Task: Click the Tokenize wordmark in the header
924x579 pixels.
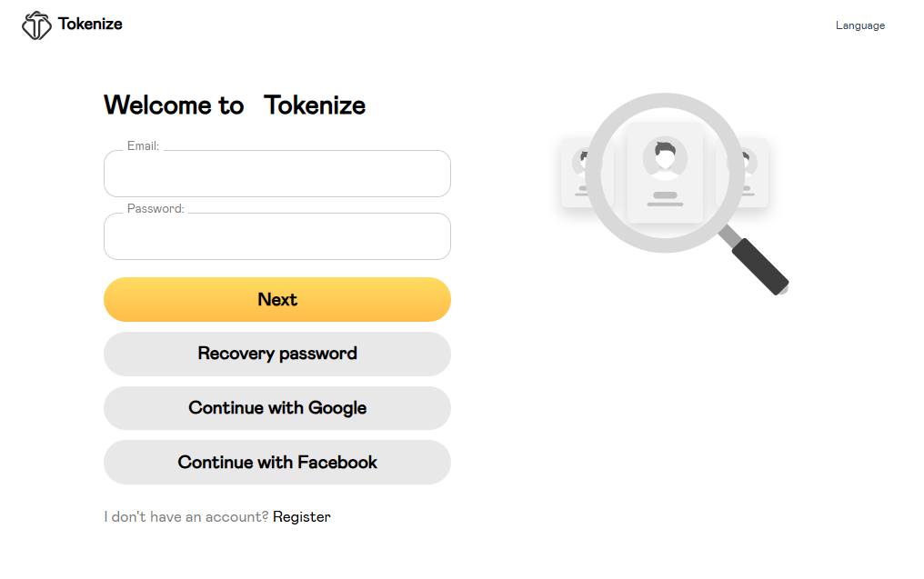Action: pyautogui.click(x=91, y=25)
